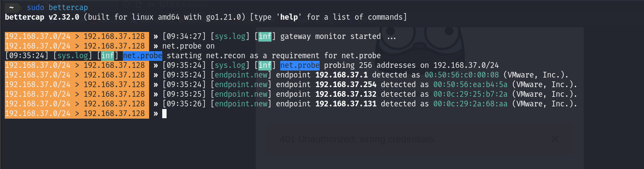Click the blue net.probe tag on probing line
This screenshot has width=644, height=169.
299,65
